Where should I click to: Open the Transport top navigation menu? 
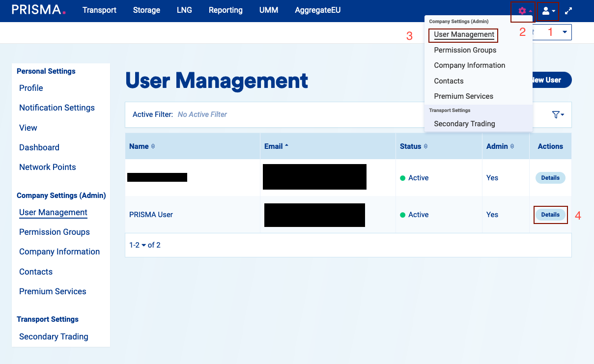point(99,10)
